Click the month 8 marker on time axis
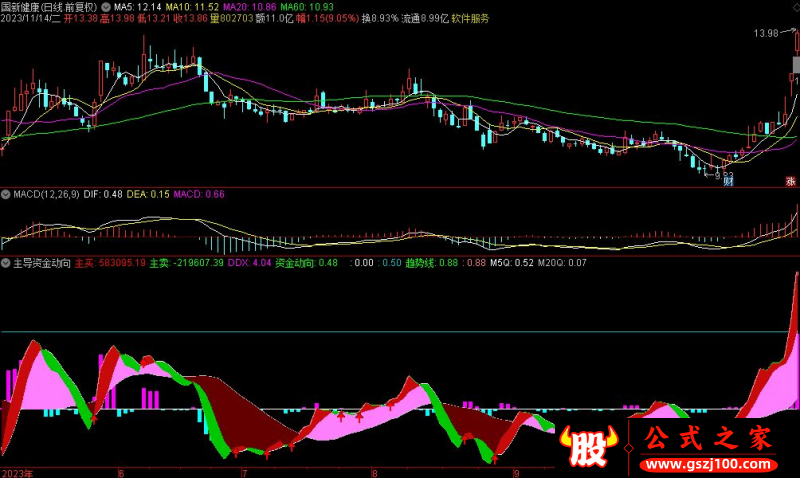Viewport: 800px width, 478px height. [x=375, y=473]
